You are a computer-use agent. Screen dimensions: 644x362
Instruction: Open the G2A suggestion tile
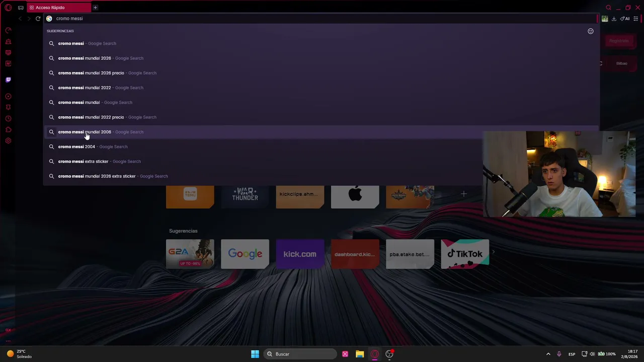point(190,254)
